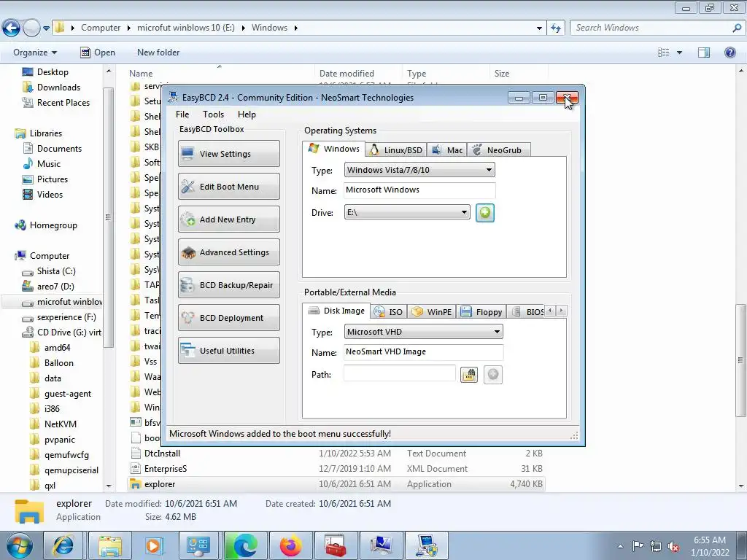The image size is (747, 560).
Task: Select the Windows operating system tab
Action: coord(334,149)
